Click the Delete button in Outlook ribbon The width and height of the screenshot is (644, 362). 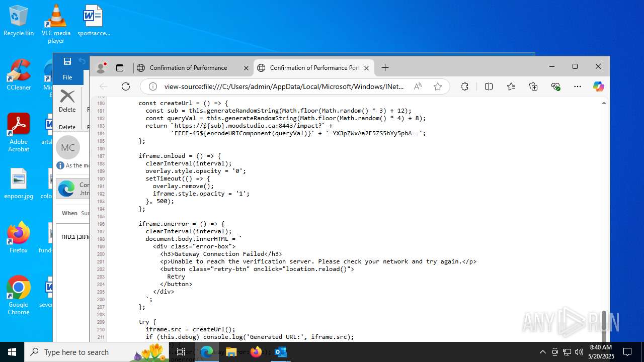67,101
